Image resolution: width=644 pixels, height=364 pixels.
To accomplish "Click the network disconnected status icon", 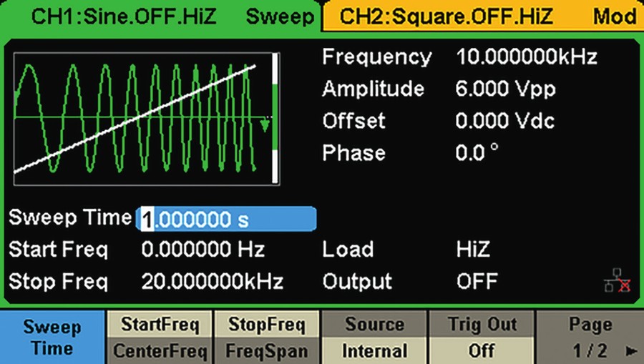I will pos(618,280).
